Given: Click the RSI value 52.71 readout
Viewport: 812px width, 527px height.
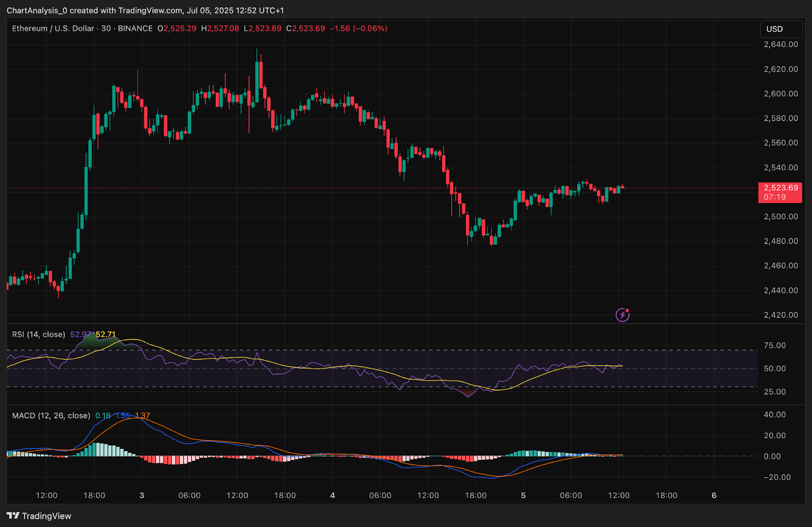Looking at the screenshot, I should [x=105, y=335].
